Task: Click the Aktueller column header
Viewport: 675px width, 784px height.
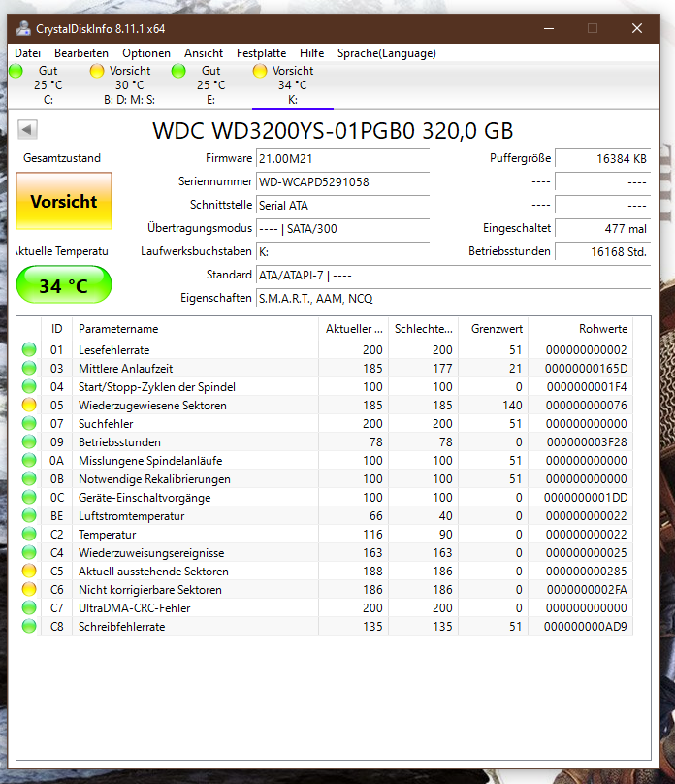Action: 354,329
